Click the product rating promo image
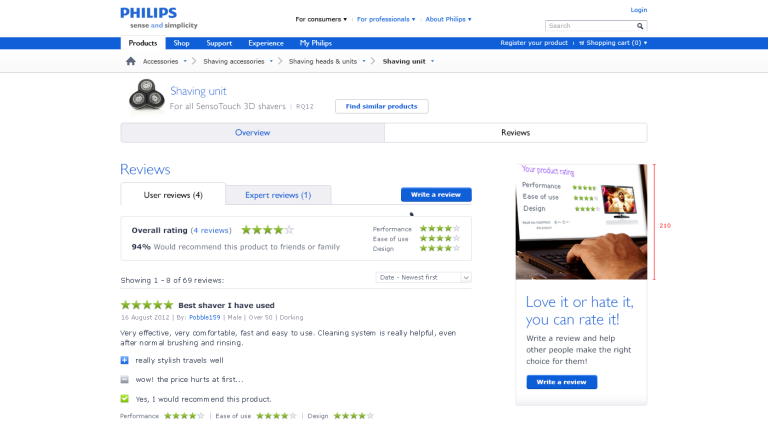 [x=581, y=222]
